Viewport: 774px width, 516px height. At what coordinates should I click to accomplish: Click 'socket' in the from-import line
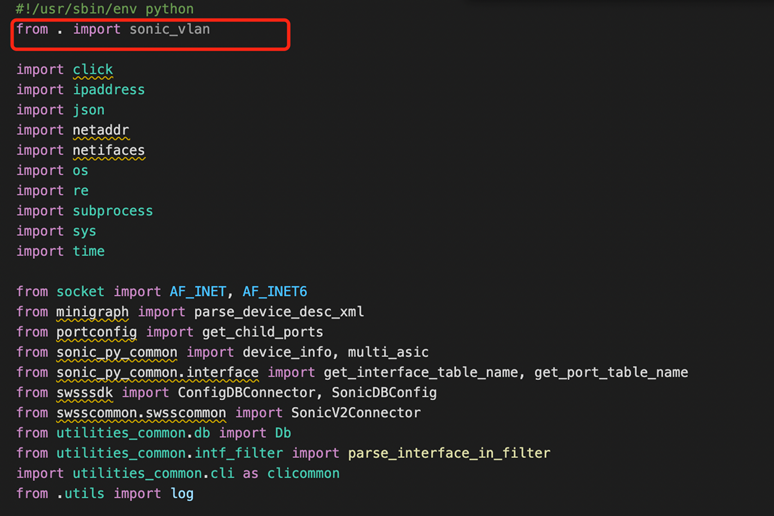(x=80, y=292)
